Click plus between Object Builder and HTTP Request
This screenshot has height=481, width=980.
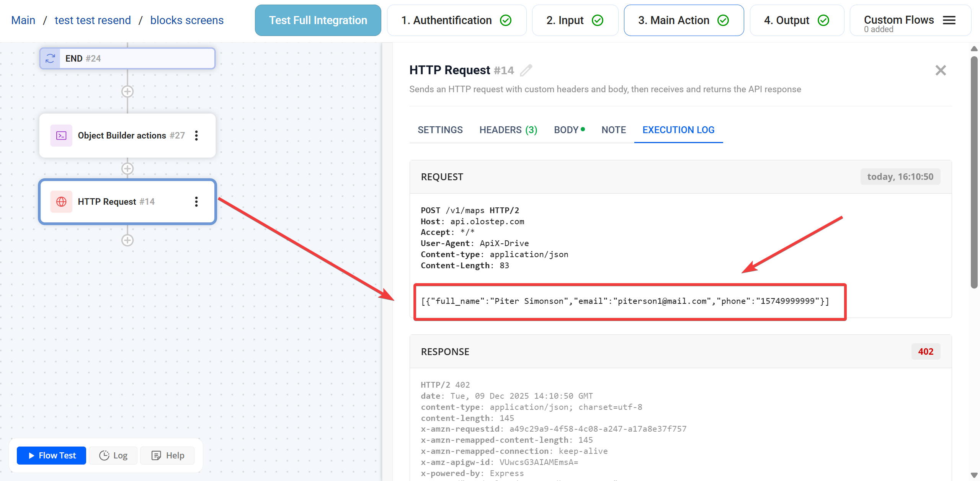click(127, 168)
